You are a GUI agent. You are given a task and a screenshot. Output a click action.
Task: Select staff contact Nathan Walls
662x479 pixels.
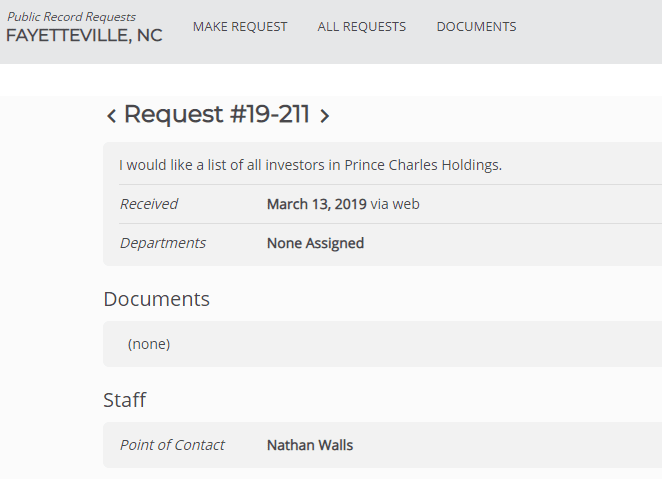(310, 445)
